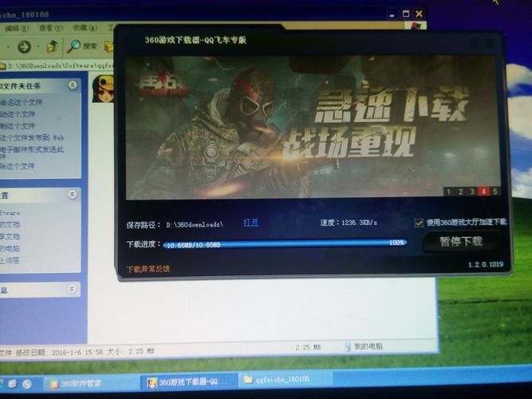The height and width of the screenshot is (399, 532).
Task: Switch to 360游戏下载器-QQ taskbar button
Action: tap(189, 382)
